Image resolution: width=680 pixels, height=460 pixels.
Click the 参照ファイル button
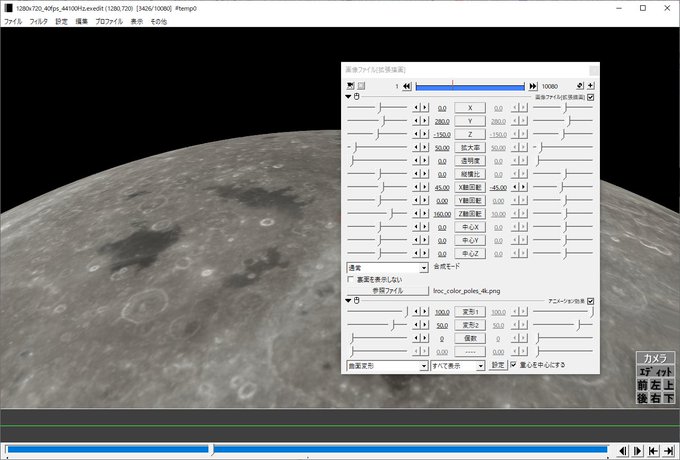pos(387,291)
